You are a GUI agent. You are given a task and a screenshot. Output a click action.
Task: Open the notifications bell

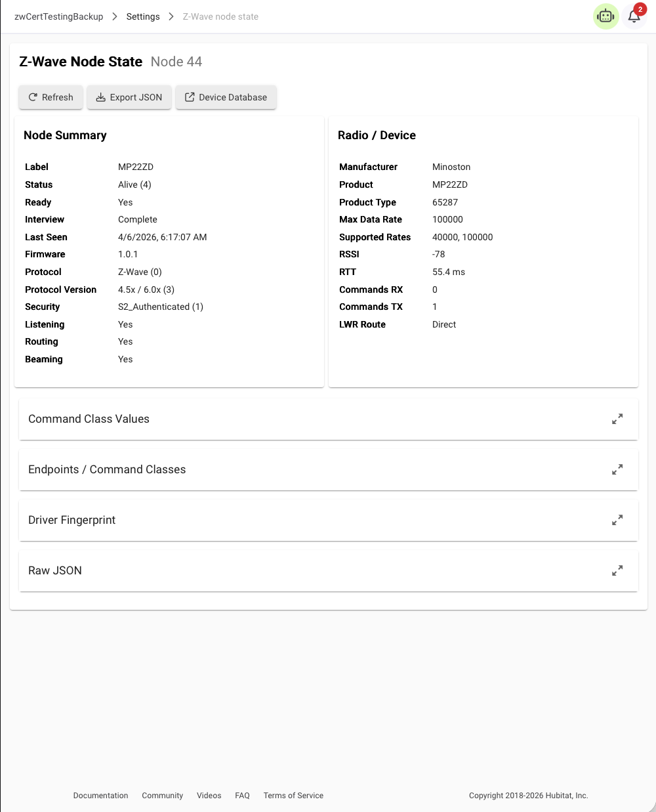pyautogui.click(x=634, y=16)
